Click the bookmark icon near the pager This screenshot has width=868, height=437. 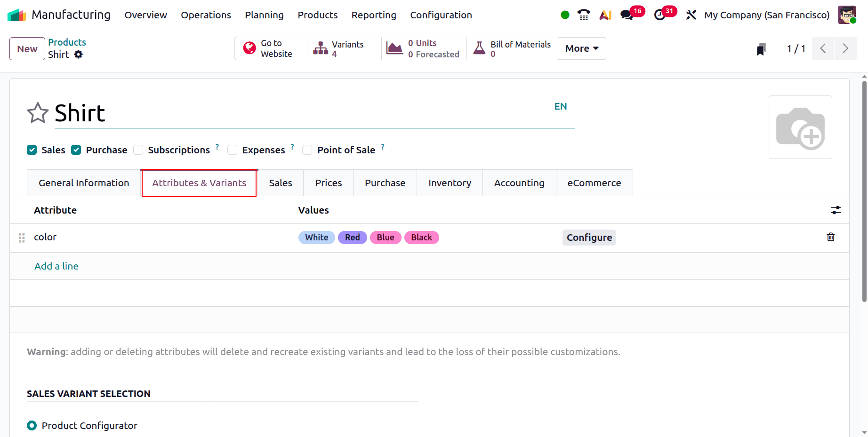761,49
